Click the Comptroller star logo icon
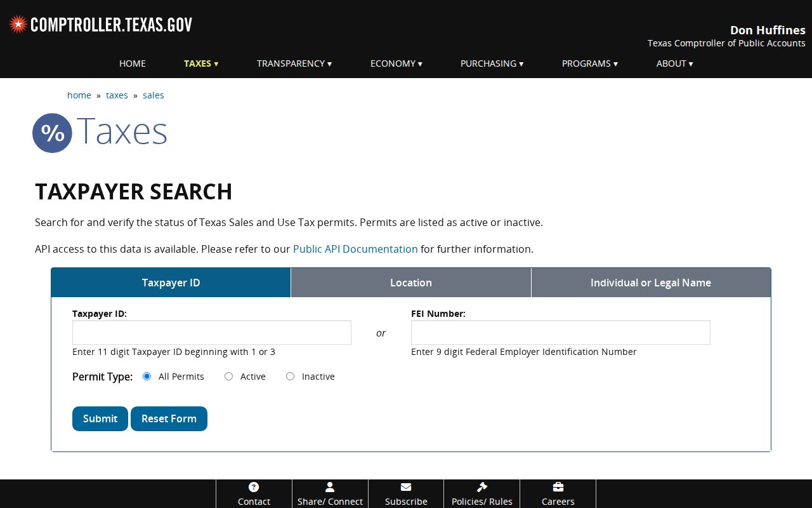 point(18,25)
